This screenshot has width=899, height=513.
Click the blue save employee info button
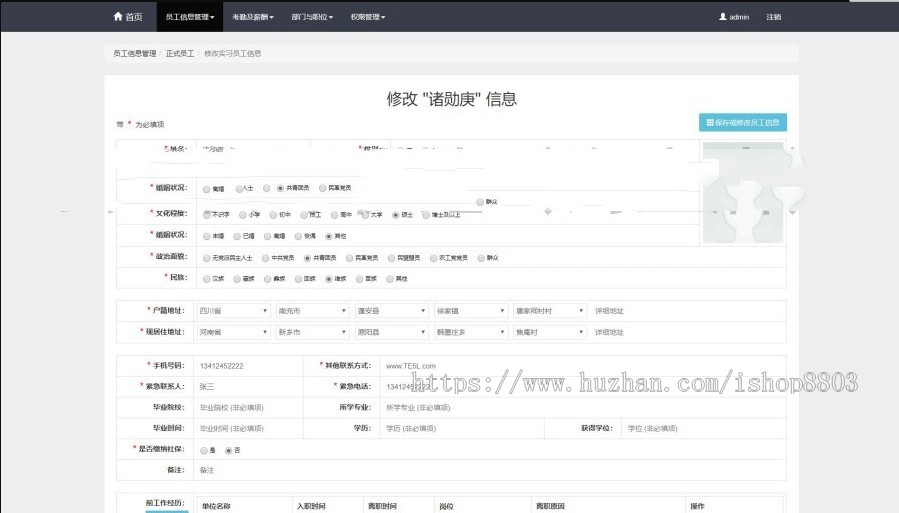tap(742, 122)
